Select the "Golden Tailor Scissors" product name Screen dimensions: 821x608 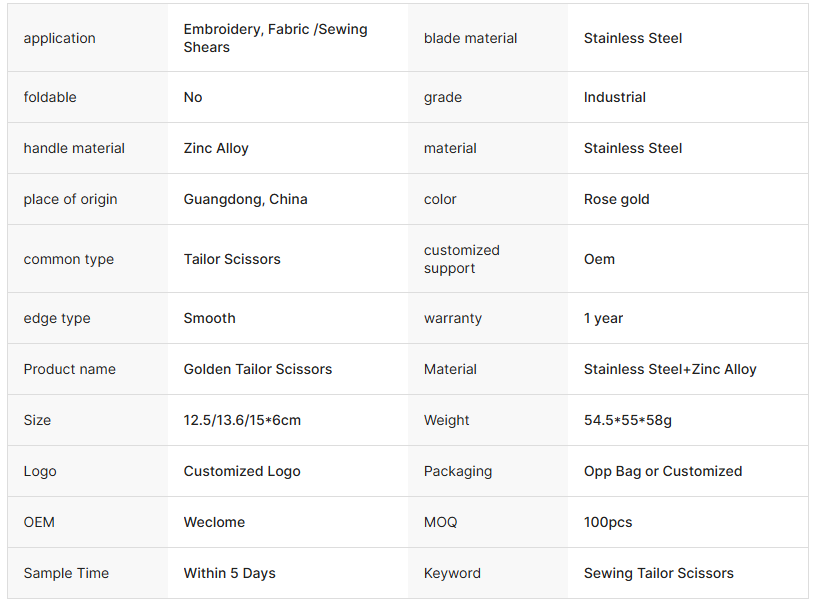258,369
